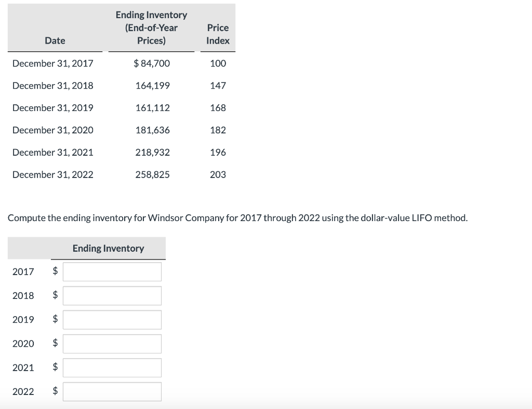Image resolution: width=532 pixels, height=409 pixels.
Task: Click the 258,825 inventory value
Action: point(153,174)
